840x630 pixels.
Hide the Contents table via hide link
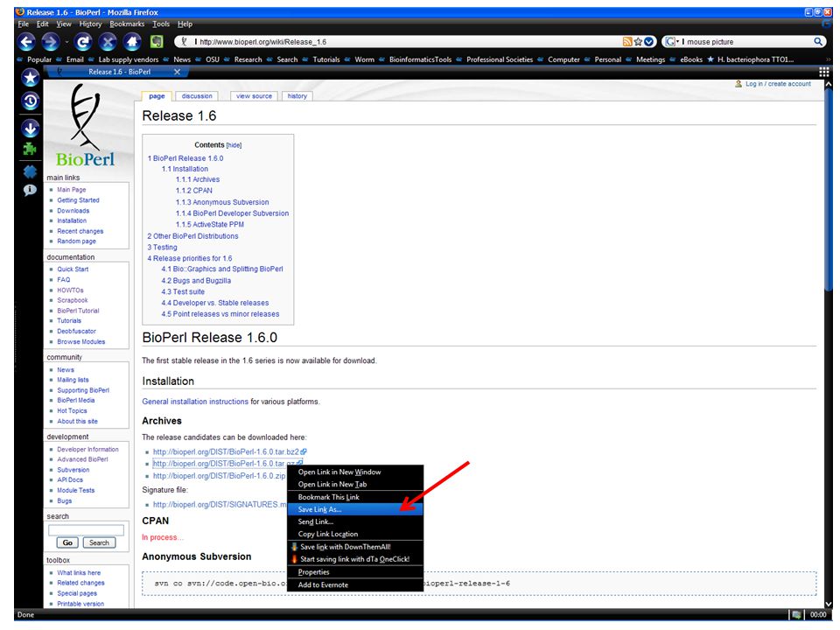point(234,145)
